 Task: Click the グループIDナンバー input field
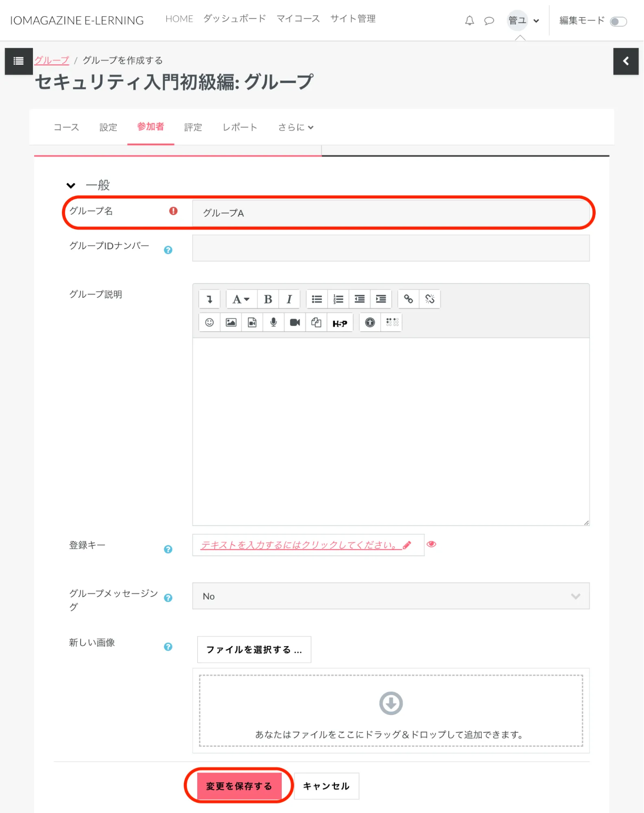tap(390, 248)
